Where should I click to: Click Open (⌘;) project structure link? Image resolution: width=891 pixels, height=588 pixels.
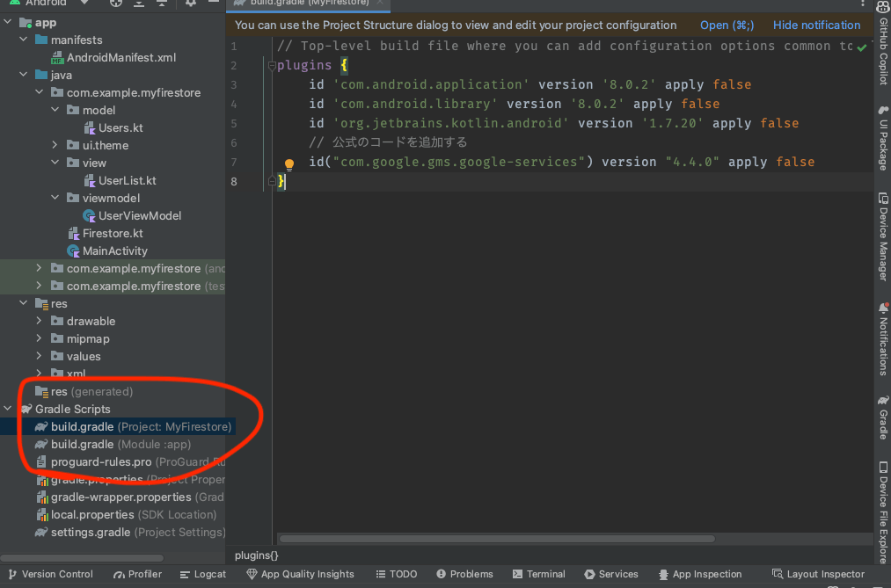click(x=727, y=25)
